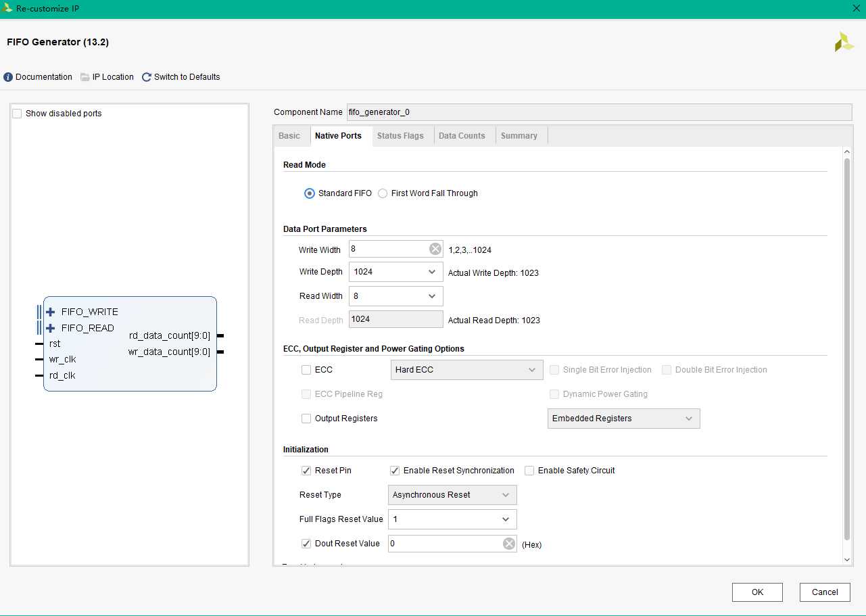Viewport: 866px width, 616px height.
Task: Toggle Show disabled ports checkbox
Action: tap(17, 114)
